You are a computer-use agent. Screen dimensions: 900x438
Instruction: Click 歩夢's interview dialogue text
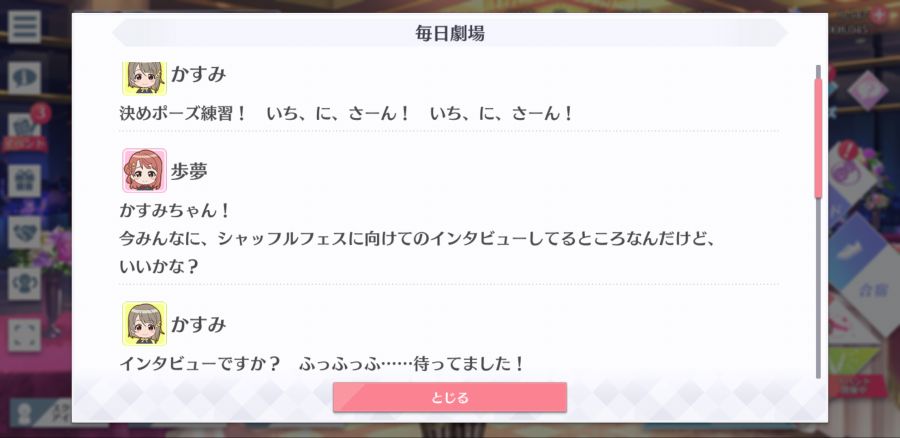point(418,238)
